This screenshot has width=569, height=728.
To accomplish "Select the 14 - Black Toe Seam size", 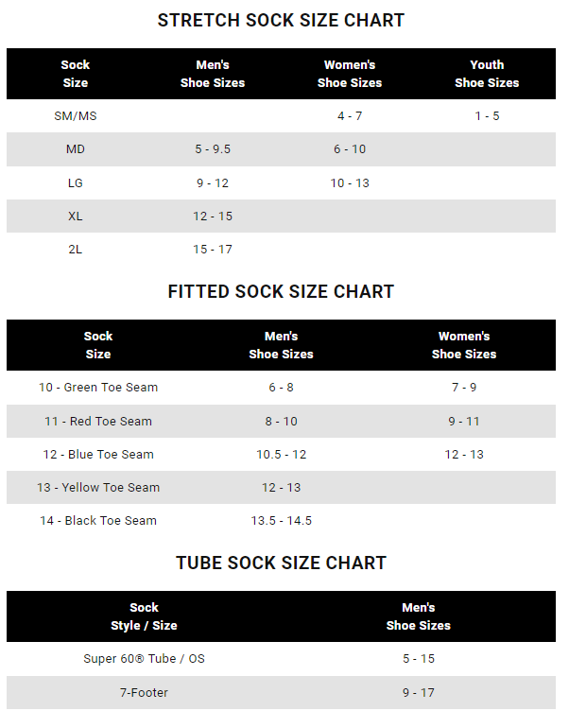I will (x=98, y=521).
